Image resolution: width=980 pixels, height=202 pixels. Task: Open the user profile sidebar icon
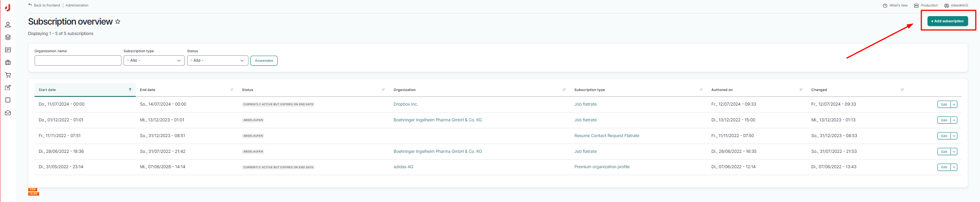coord(8,25)
